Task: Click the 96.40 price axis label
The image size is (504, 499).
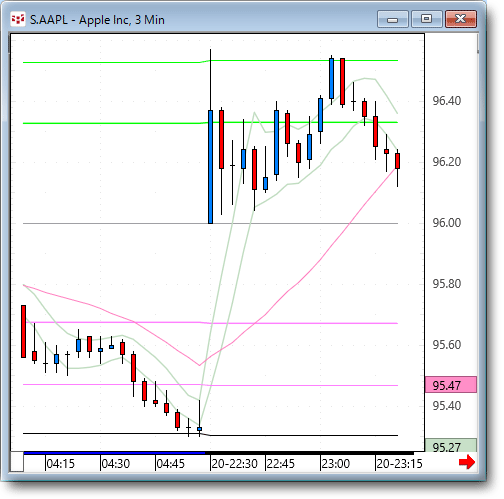Action: 447,101
